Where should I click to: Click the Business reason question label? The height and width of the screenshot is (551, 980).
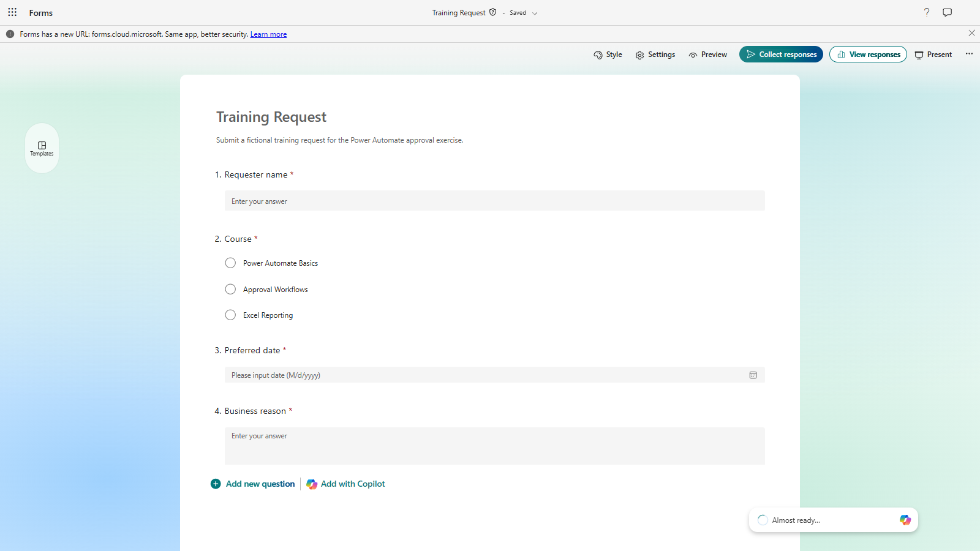pos(255,411)
